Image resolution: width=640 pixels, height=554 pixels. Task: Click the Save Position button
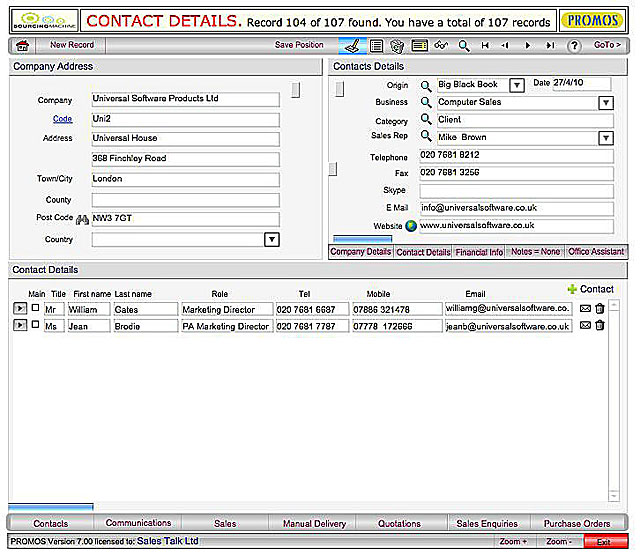pyautogui.click(x=299, y=45)
